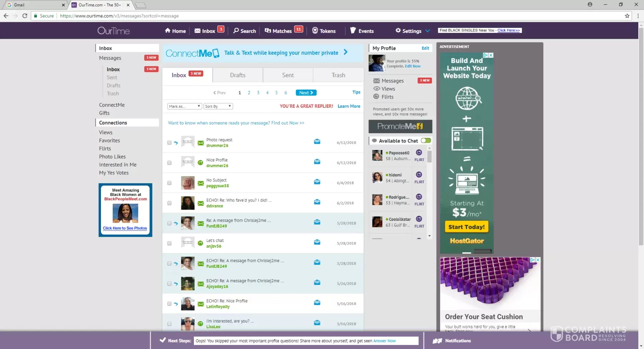
Task: Check the peggysue58 No Subject checkbox
Action: [170, 183]
